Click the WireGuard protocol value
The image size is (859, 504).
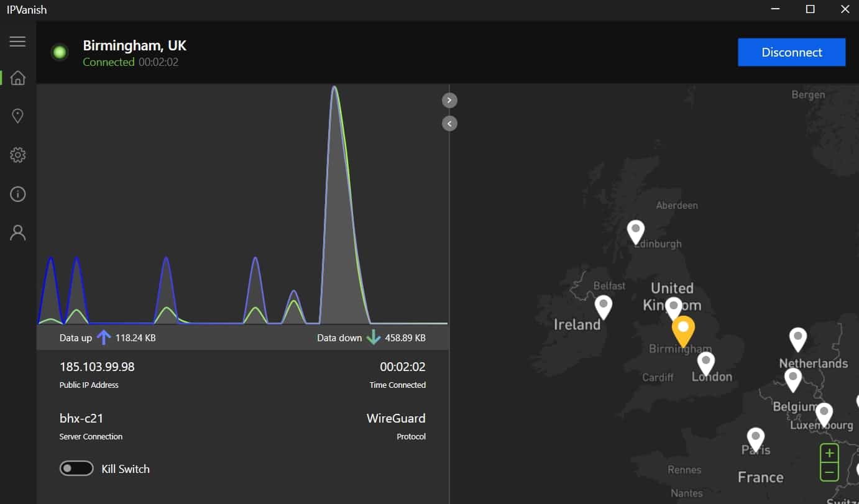tap(396, 418)
